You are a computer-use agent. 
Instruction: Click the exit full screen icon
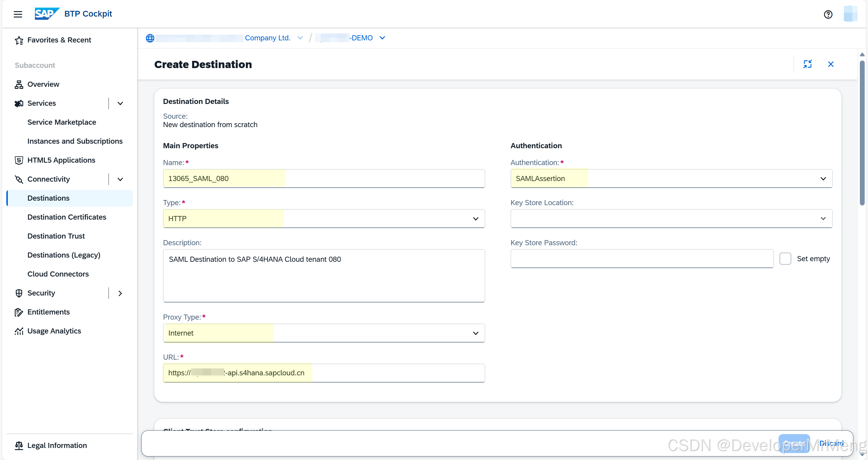(807, 64)
